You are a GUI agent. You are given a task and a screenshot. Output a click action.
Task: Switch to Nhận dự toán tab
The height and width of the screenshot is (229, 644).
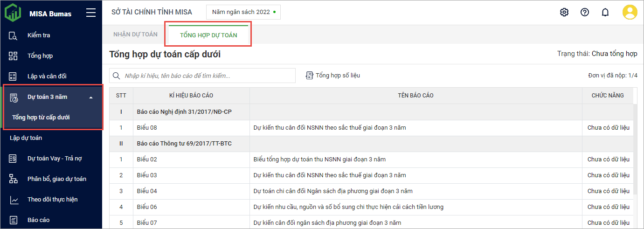coord(135,35)
